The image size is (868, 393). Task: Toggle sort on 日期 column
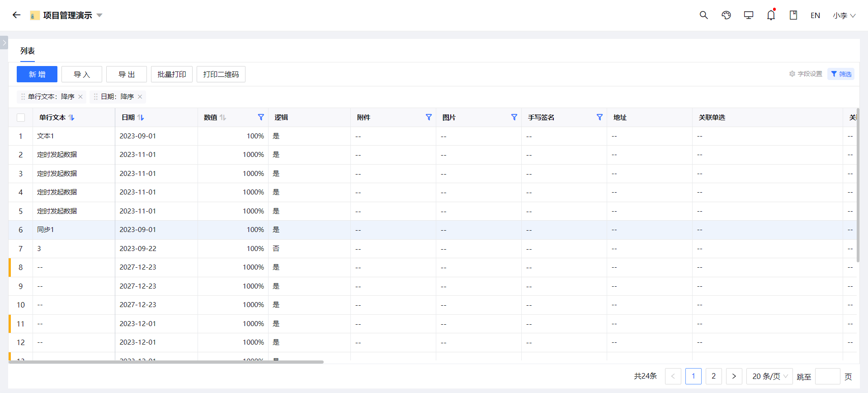(x=141, y=118)
